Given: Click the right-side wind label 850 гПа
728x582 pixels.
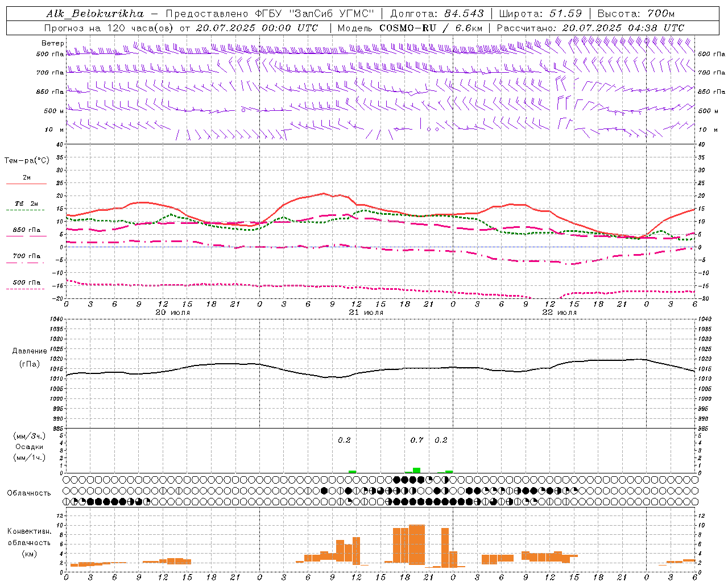Looking at the screenshot, I should [712, 92].
